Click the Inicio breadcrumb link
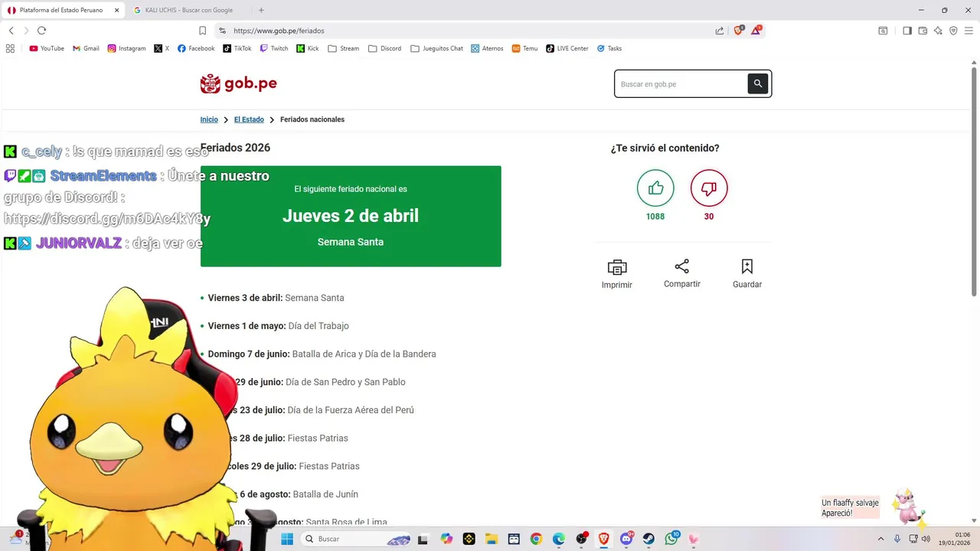This screenshot has height=551, width=980. tap(209, 119)
